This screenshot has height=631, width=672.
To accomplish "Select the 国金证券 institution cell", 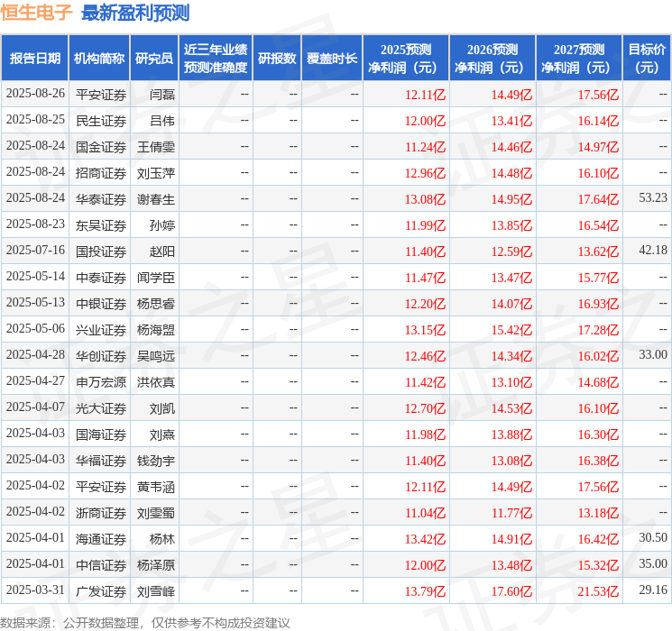I will (101, 147).
